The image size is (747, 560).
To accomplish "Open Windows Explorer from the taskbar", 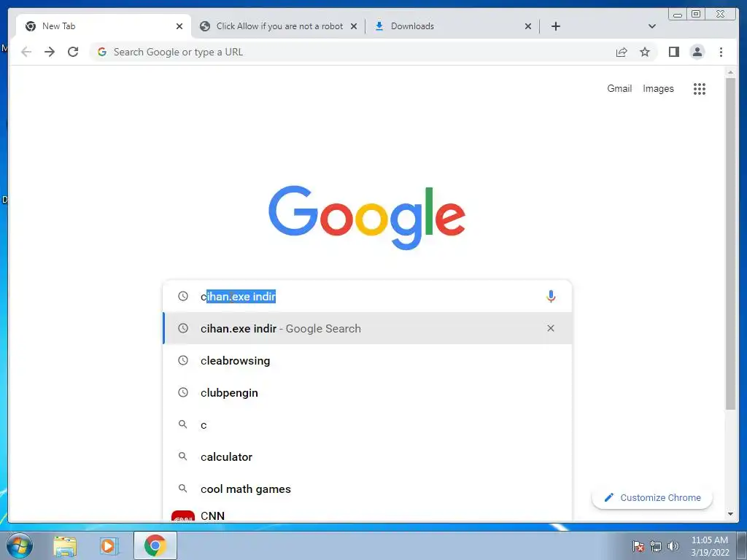I will [x=65, y=545].
